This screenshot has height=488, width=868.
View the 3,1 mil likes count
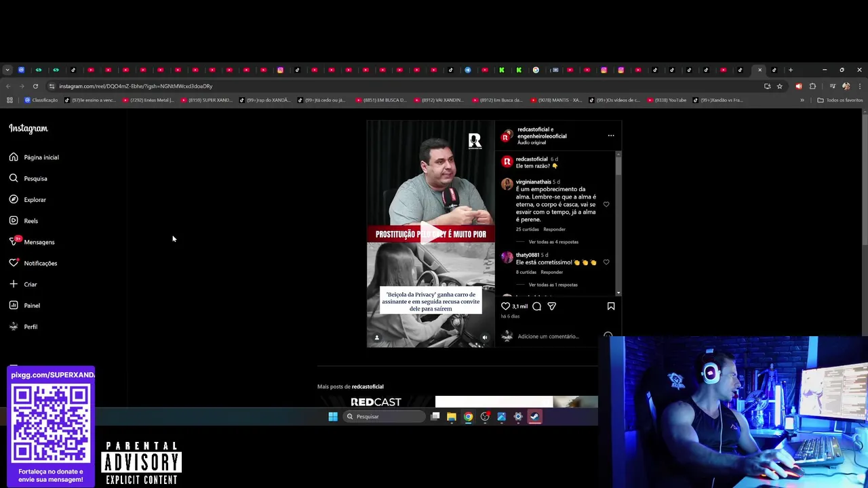click(x=519, y=306)
